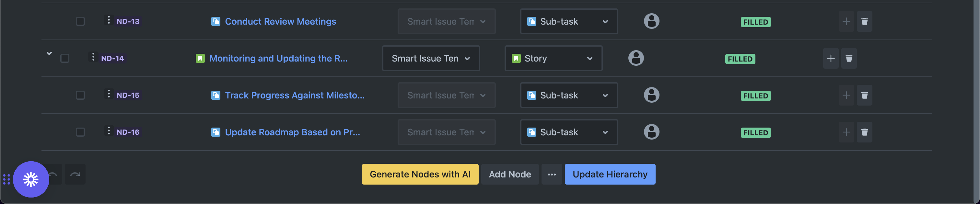Open ND-14 Smart Issue Template dropdown
The width and height of the screenshot is (980, 204).
point(431,58)
